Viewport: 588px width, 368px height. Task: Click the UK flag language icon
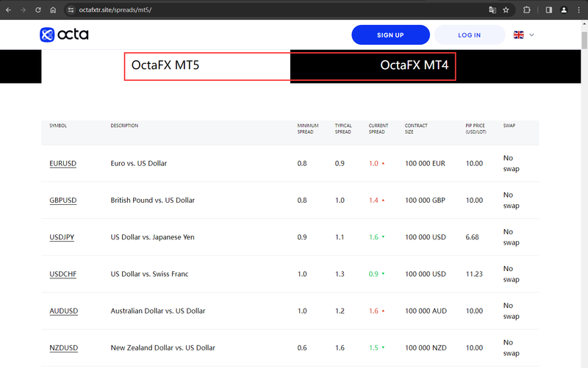tap(519, 35)
